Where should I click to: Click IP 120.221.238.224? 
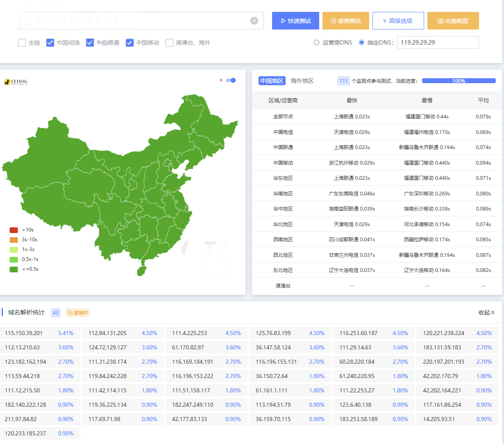[x=444, y=333]
